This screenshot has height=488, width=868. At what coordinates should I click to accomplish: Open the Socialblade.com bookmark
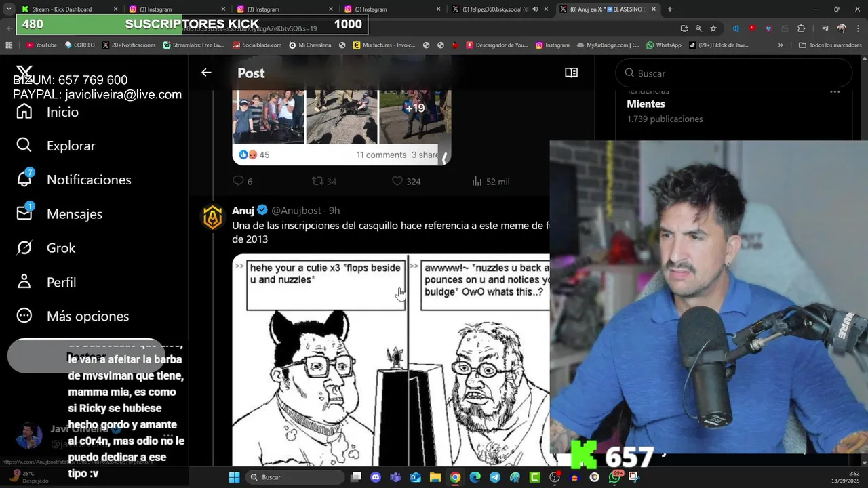point(257,45)
